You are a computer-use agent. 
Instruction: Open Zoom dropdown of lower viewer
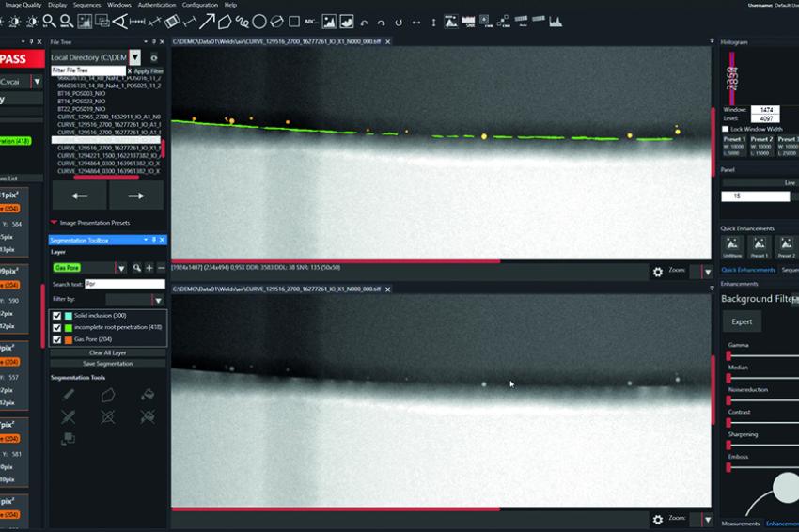(708, 520)
